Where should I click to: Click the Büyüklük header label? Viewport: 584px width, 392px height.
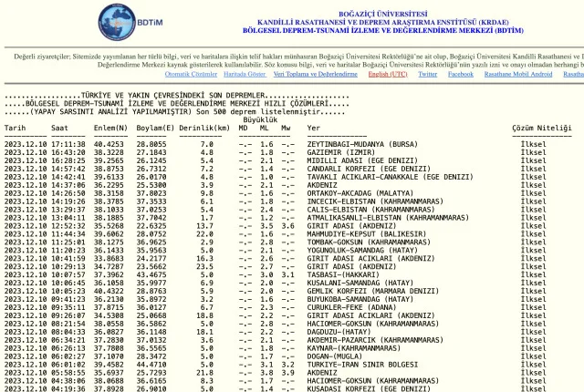click(x=260, y=119)
